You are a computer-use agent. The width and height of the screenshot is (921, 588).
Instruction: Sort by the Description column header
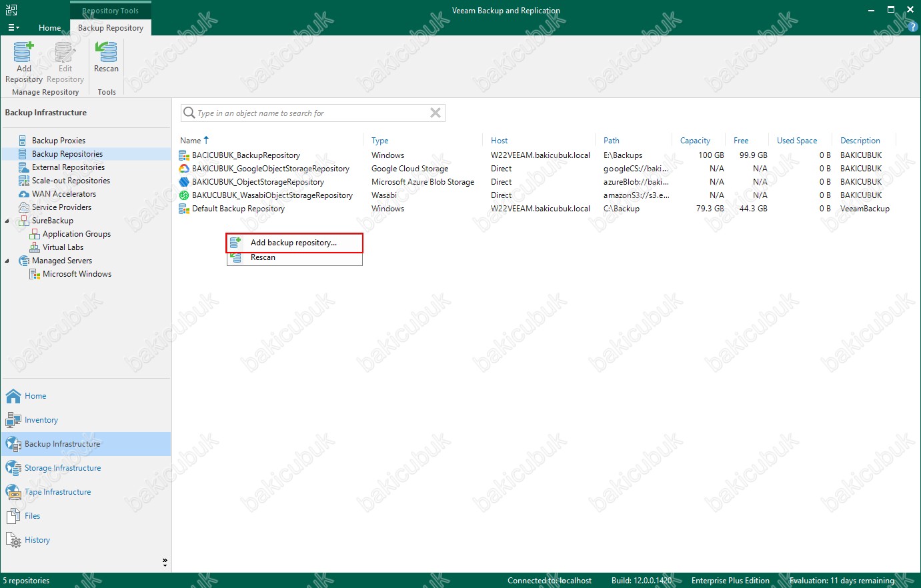click(860, 141)
